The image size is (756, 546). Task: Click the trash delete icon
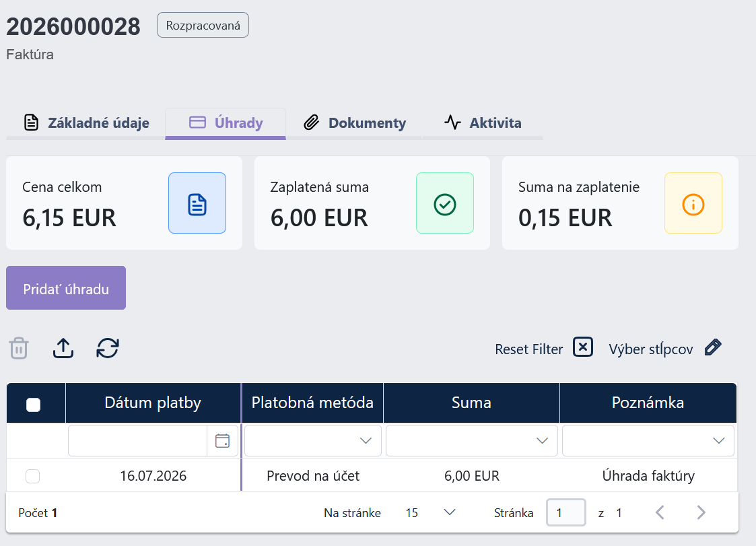(x=19, y=348)
